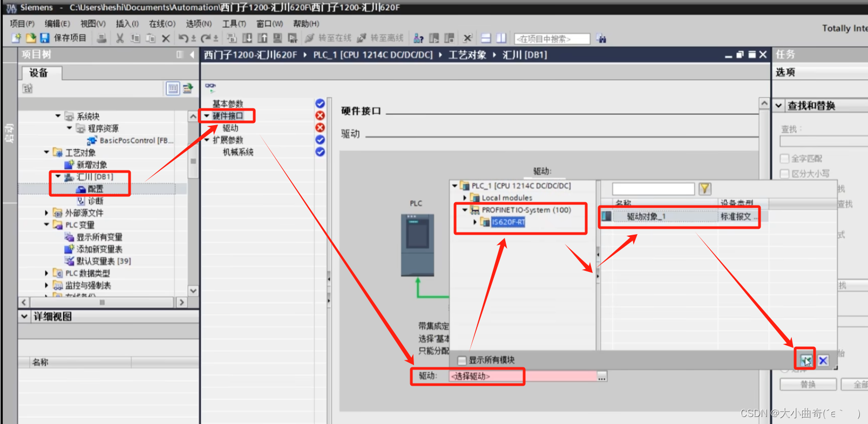Click the project search input field

pyautogui.click(x=552, y=39)
